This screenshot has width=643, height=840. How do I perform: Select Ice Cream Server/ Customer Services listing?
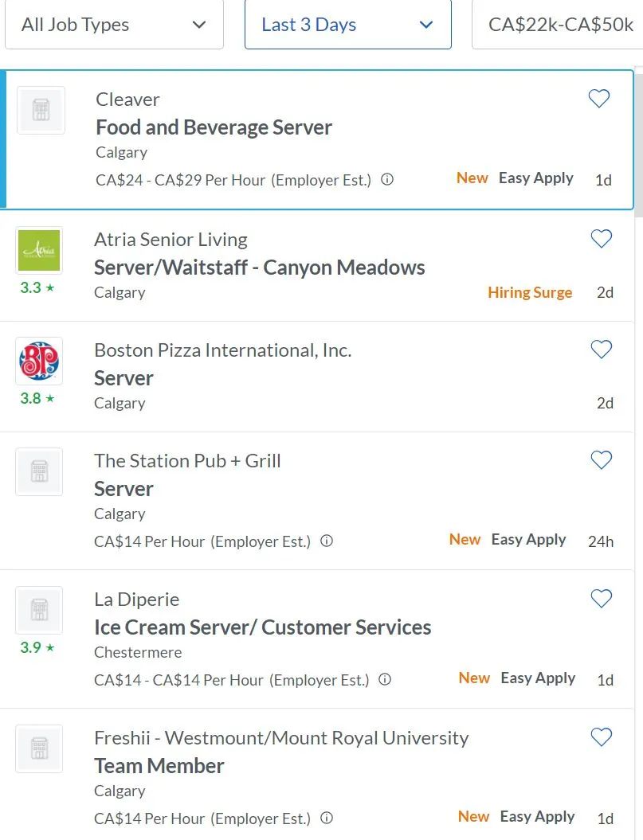tap(262, 627)
